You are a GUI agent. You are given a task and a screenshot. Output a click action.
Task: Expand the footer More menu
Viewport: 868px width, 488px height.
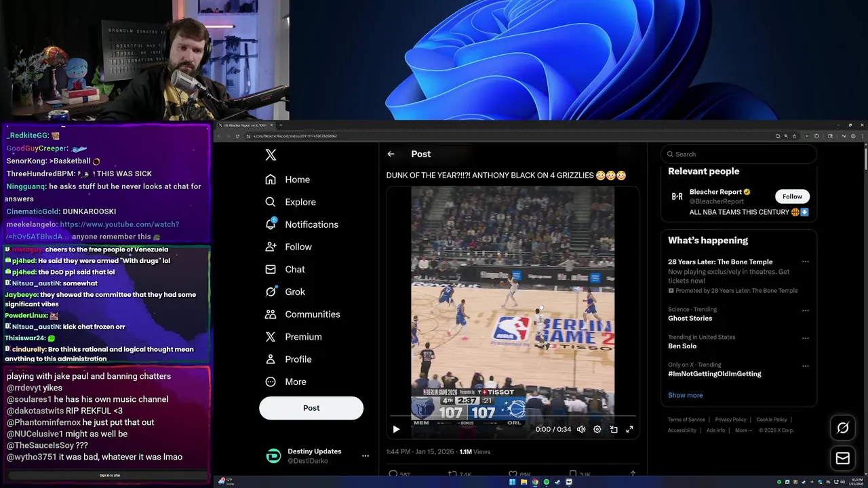743,430
